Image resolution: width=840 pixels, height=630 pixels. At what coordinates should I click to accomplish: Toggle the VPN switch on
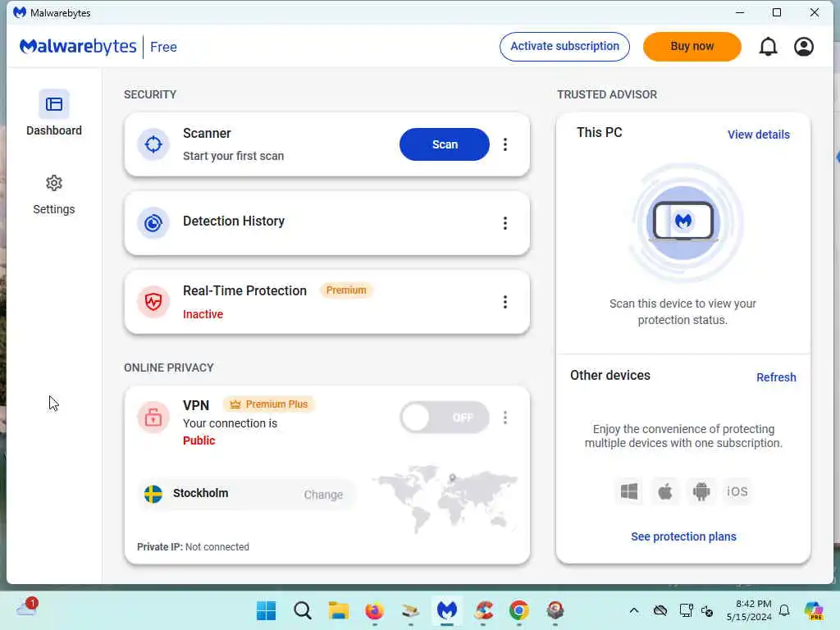click(444, 418)
